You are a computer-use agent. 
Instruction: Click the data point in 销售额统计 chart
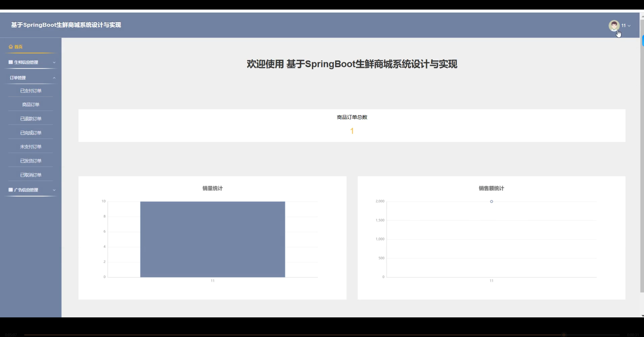tap(492, 201)
